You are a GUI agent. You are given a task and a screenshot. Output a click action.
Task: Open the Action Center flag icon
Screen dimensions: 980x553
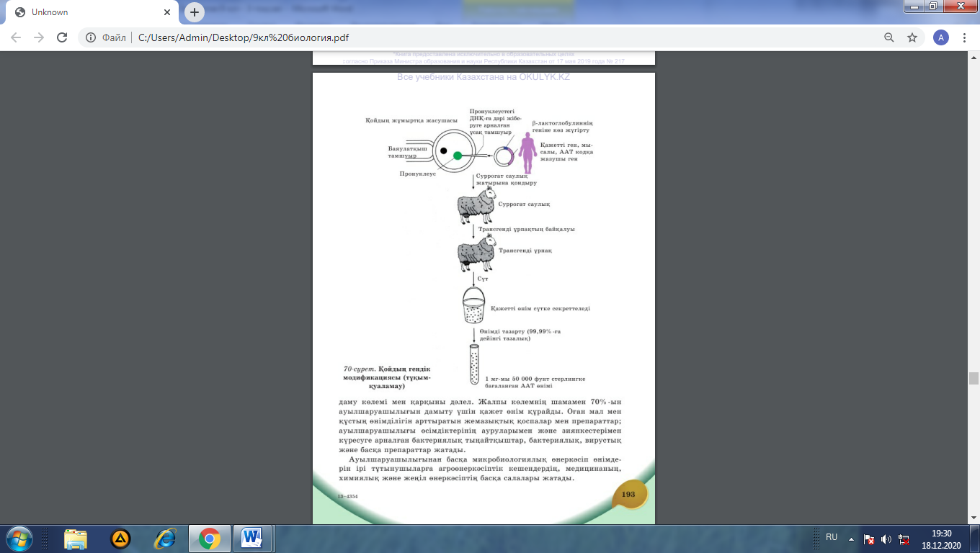click(x=869, y=539)
